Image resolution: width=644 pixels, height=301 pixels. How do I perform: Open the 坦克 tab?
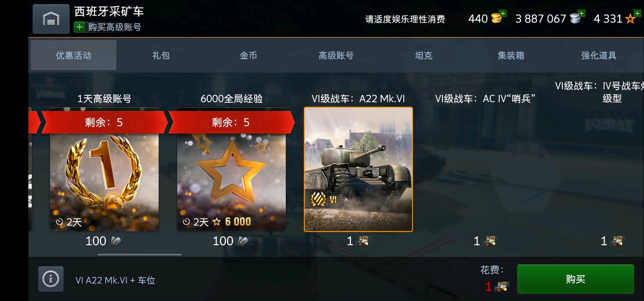click(424, 55)
